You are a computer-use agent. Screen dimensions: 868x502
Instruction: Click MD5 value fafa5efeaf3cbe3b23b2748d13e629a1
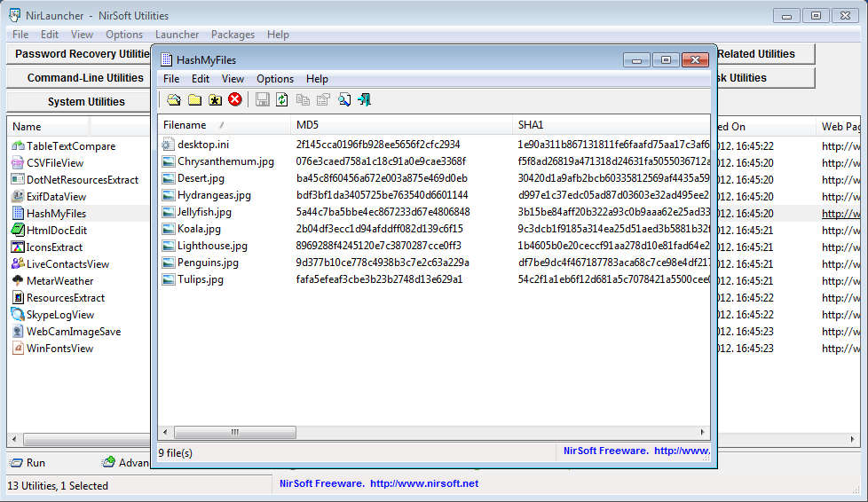pyautogui.click(x=379, y=279)
